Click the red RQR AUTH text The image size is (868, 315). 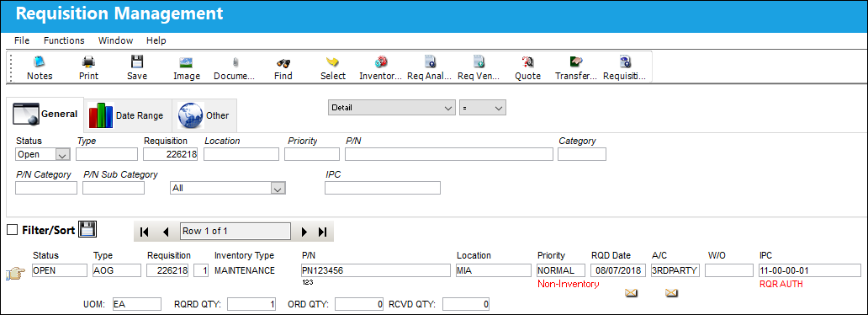pos(781,284)
